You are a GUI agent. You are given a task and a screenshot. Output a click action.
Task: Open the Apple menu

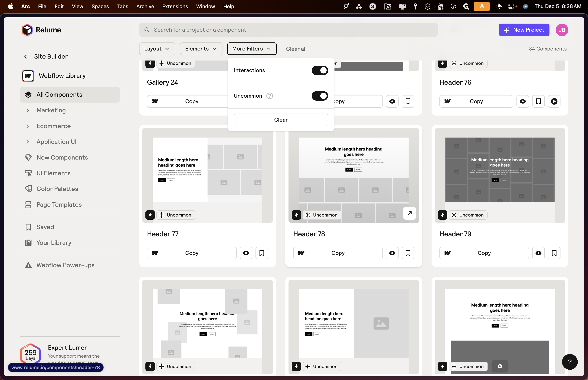click(x=11, y=6)
